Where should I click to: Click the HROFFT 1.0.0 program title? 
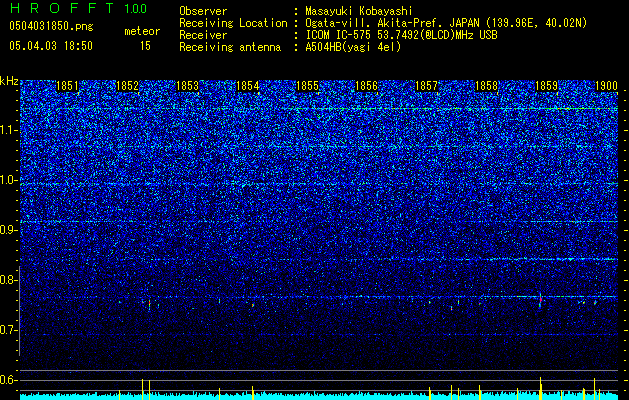pyautogui.click(x=79, y=8)
